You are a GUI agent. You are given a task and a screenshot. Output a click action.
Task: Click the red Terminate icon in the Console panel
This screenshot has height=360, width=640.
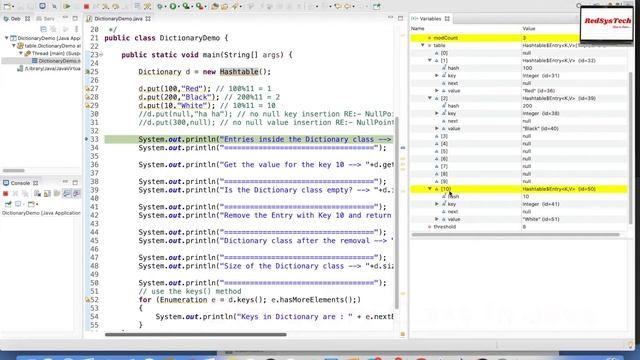6,193
